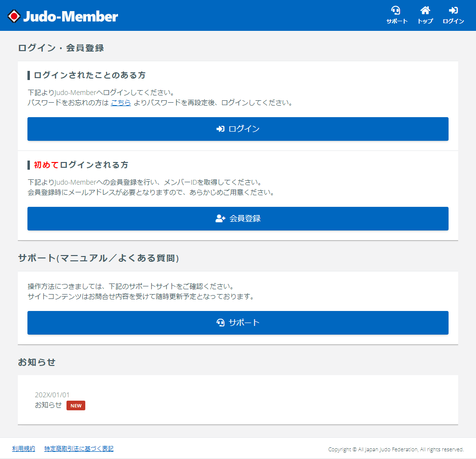The width and height of the screenshot is (476, 459).
Task: Open 特定商取引法に基づく表記 footer link
Action: [x=79, y=449]
